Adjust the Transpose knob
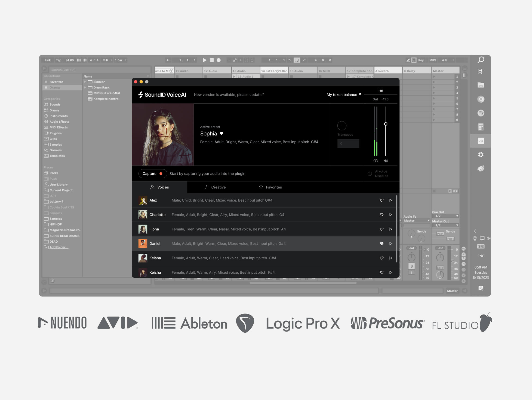Viewport: 532px width, 400px height. pyautogui.click(x=341, y=126)
